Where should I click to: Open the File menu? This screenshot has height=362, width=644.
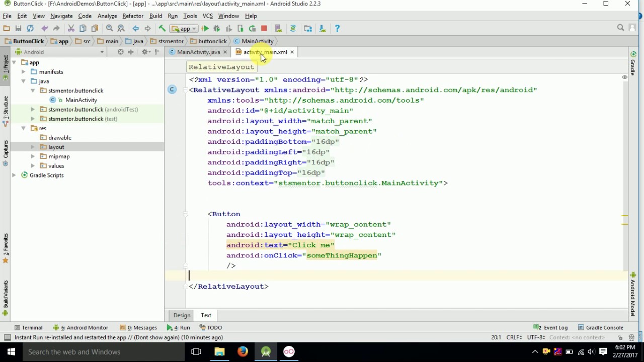click(7, 16)
